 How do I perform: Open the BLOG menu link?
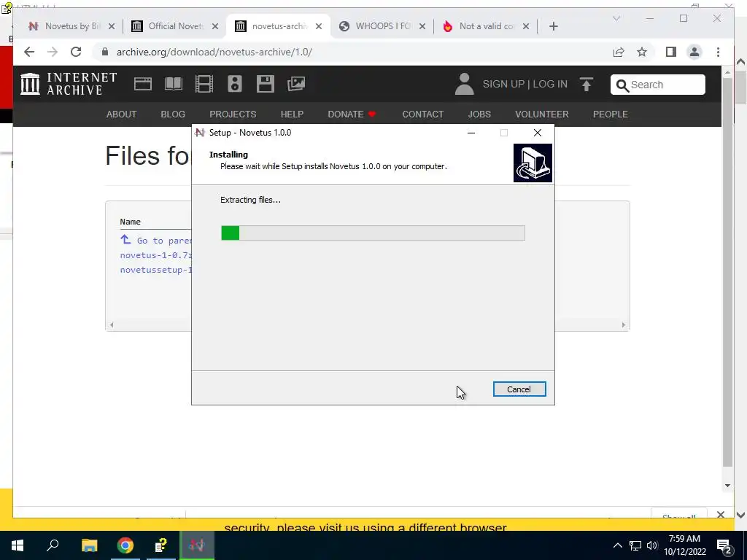(173, 114)
